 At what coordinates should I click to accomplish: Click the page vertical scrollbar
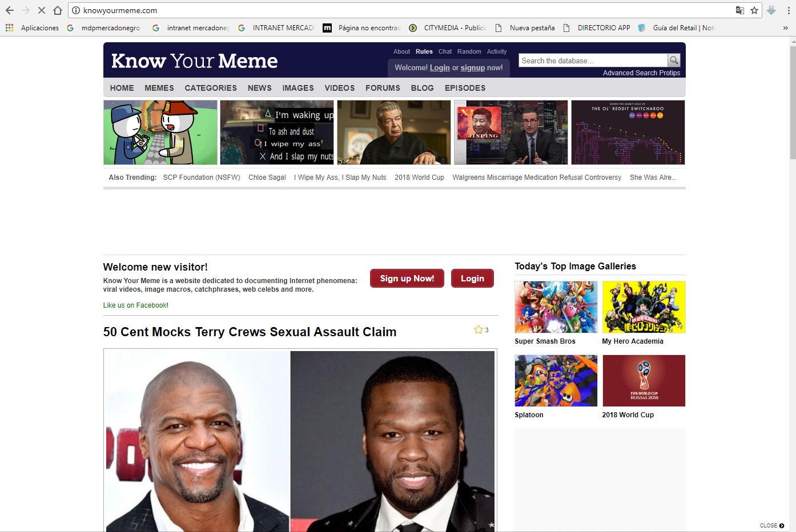pos(793,103)
